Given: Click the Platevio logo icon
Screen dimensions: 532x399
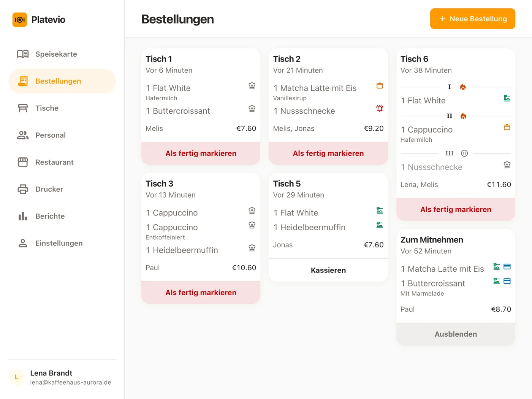Looking at the screenshot, I should (20, 20).
